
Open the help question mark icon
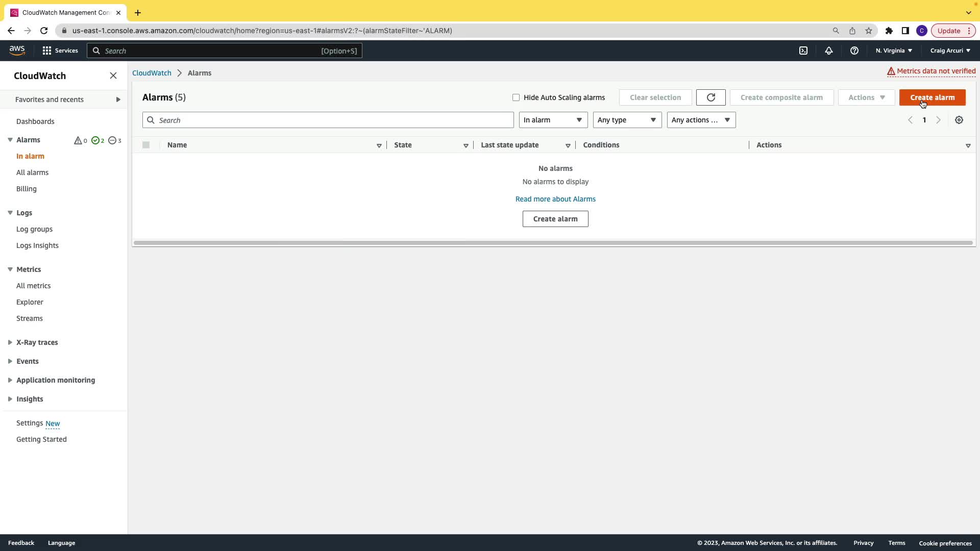tap(854, 51)
